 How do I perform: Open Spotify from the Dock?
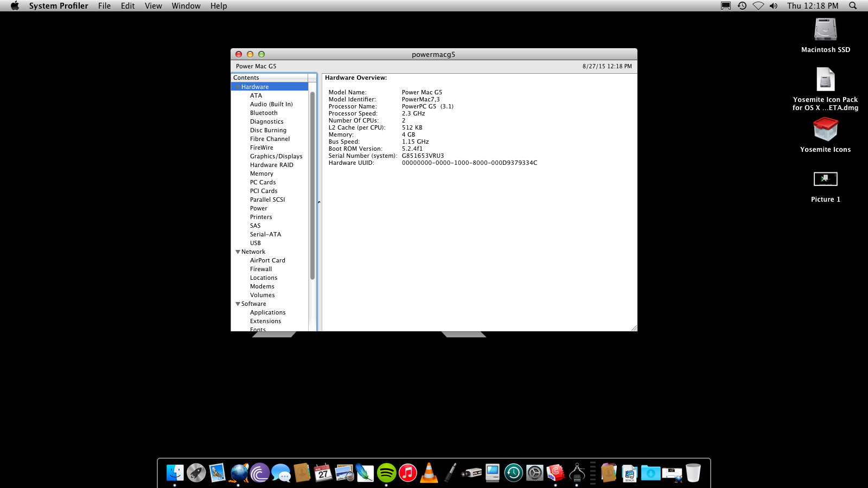(x=386, y=473)
